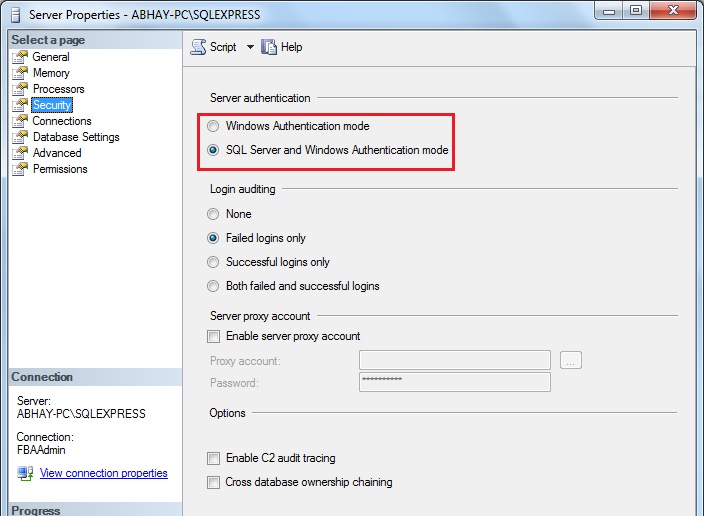Click the Database Settings page icon
This screenshot has height=516, width=704.
[20, 137]
